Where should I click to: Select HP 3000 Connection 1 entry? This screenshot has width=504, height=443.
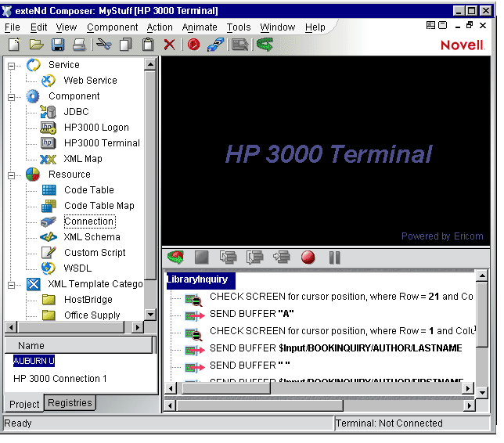(x=60, y=379)
